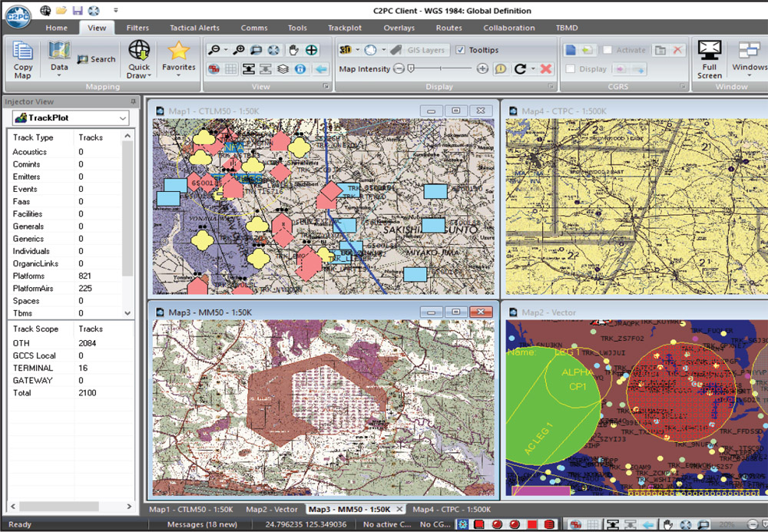
Task: Switch to the Filters ribbon tab
Action: pos(137,28)
